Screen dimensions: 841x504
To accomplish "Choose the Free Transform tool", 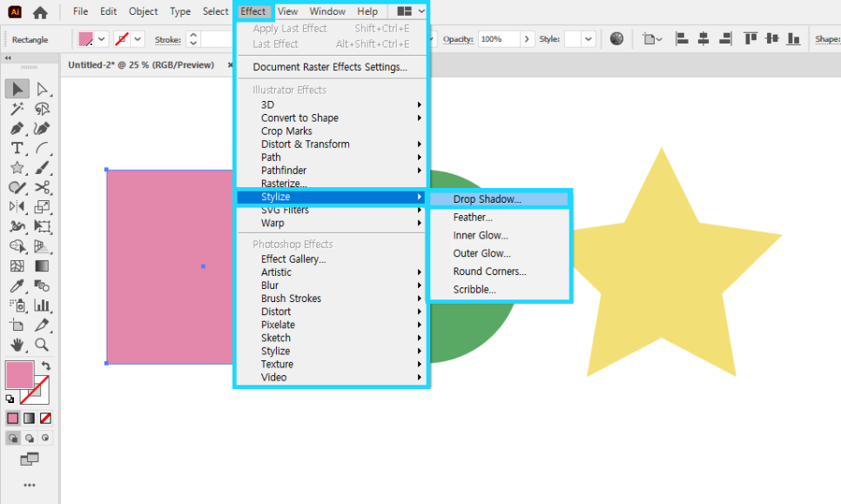I will tap(42, 226).
